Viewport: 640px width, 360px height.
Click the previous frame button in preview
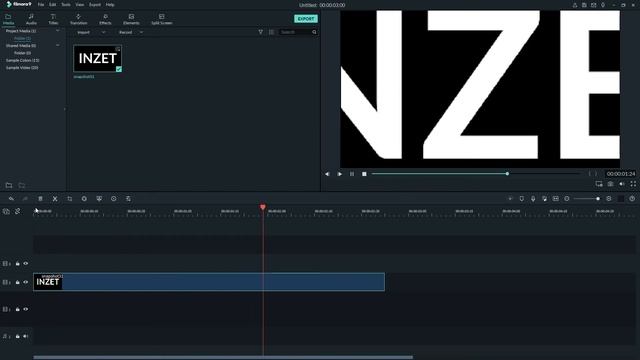(327, 174)
